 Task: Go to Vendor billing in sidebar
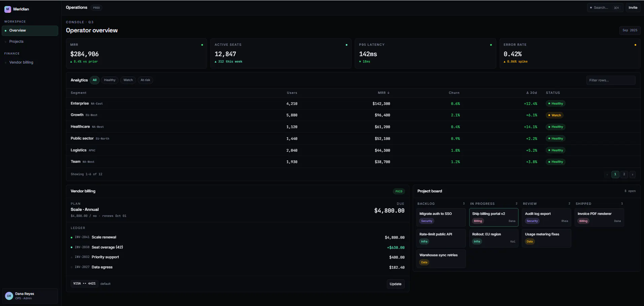tap(30, 63)
